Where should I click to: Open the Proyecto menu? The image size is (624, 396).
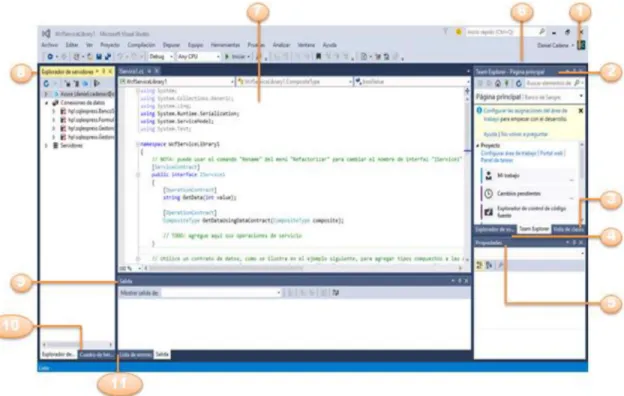110,45
